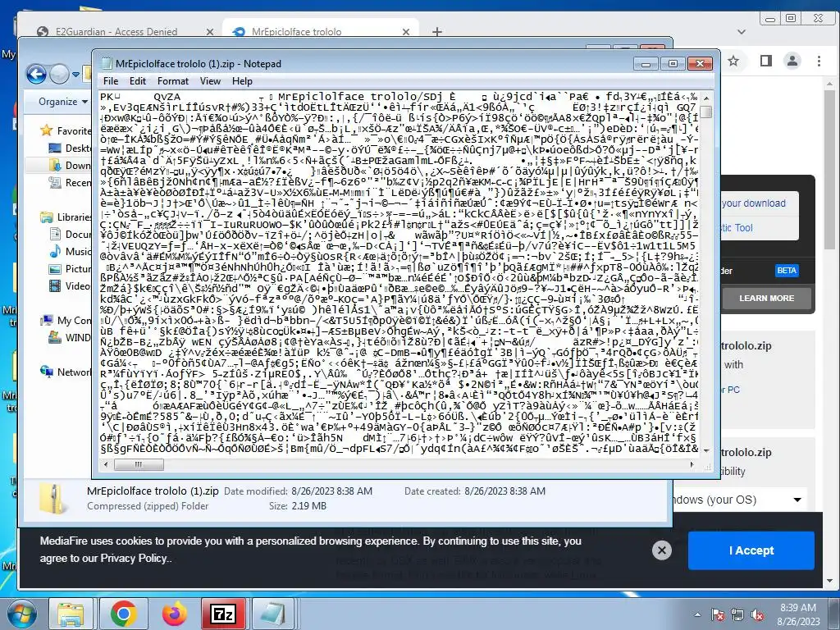Image resolution: width=840 pixels, height=630 pixels.
Task: Click the Explorer Forward arrow button
Action: point(59,74)
